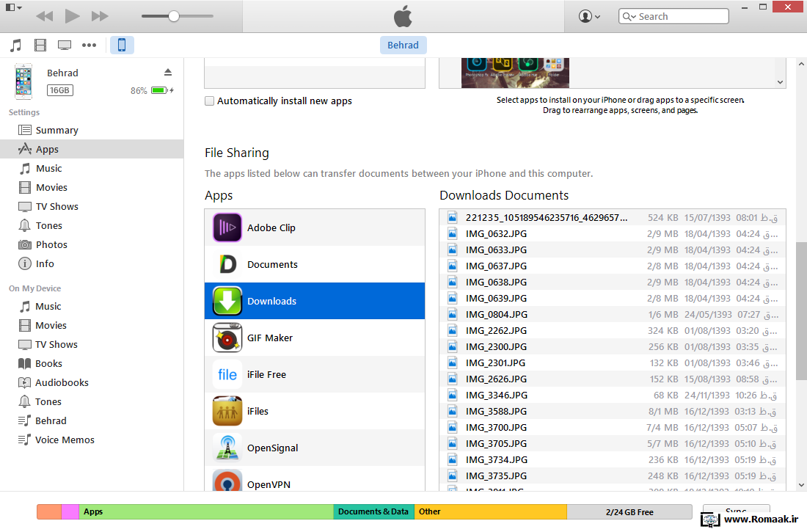Select file IMG_3735.JPG
Image resolution: width=807 pixels, height=532 pixels.
613,475
